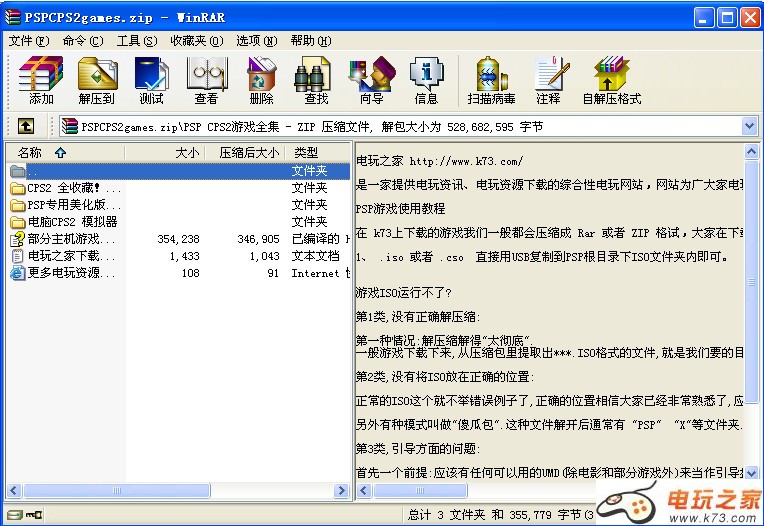This screenshot has width=764, height=526.
Task: Click 自解压格式 (SFX) toolbar icon
Action: pos(611,80)
